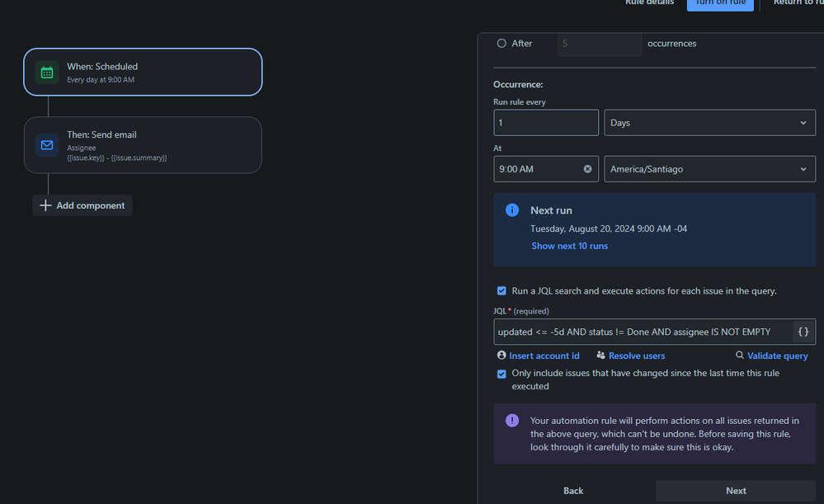Click the plus icon next to Add component

coord(45,205)
